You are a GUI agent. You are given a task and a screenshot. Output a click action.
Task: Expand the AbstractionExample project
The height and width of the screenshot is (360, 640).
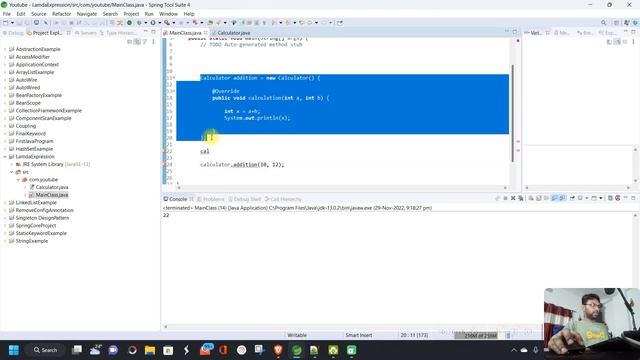(x=5, y=49)
